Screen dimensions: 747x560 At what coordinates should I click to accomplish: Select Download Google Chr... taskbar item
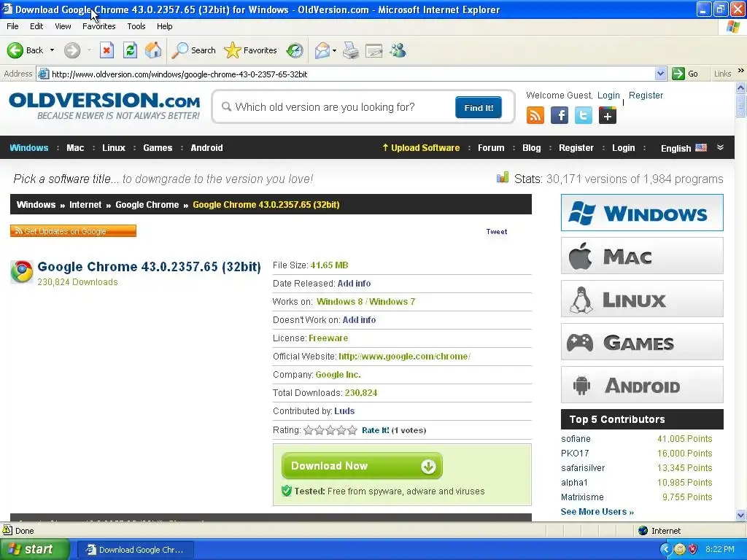pos(135,550)
